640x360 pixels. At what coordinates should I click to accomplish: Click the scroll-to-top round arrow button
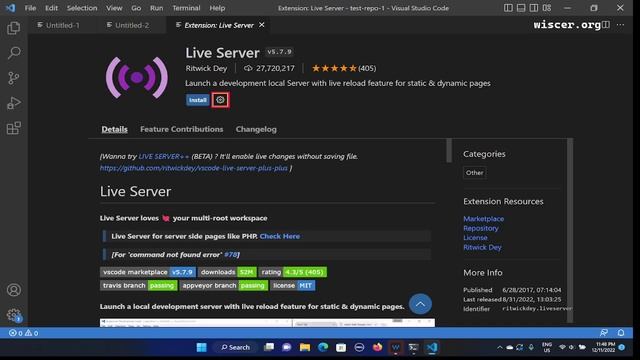[420, 304]
